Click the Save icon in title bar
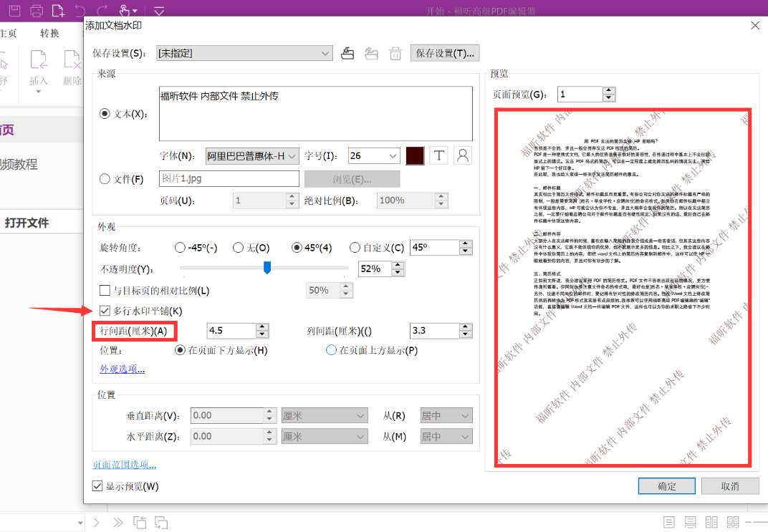Viewport: 768px width, 532px height. 15,9
